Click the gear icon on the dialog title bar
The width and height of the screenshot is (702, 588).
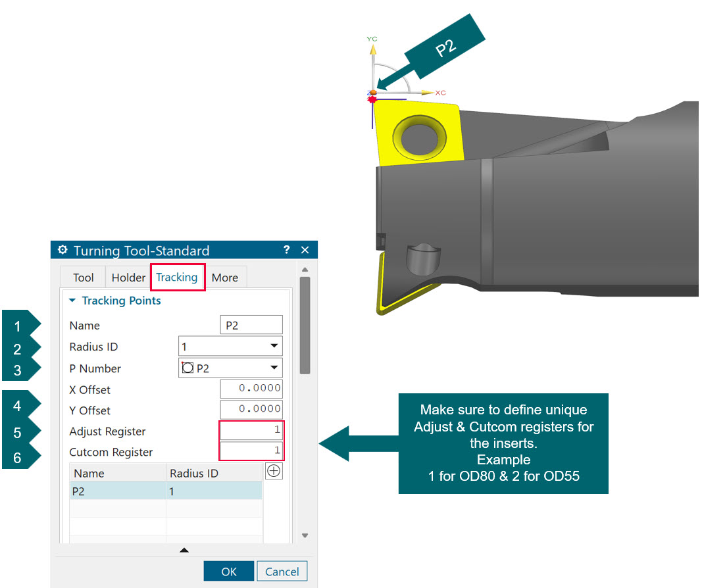63,251
